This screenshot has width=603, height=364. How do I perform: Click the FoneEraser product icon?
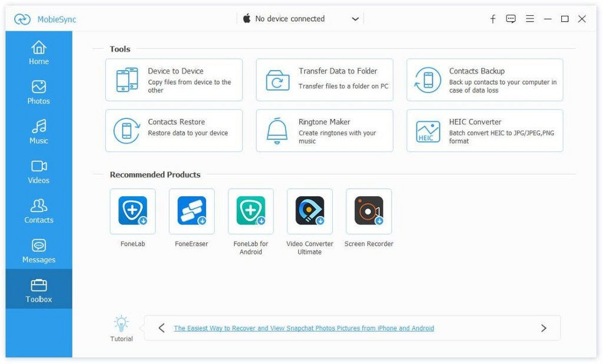[191, 211]
